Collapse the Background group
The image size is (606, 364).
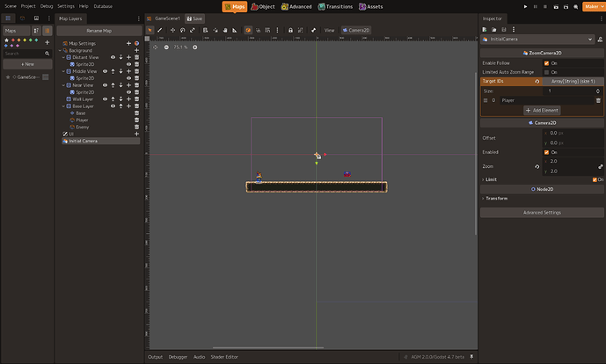pyautogui.click(x=60, y=51)
